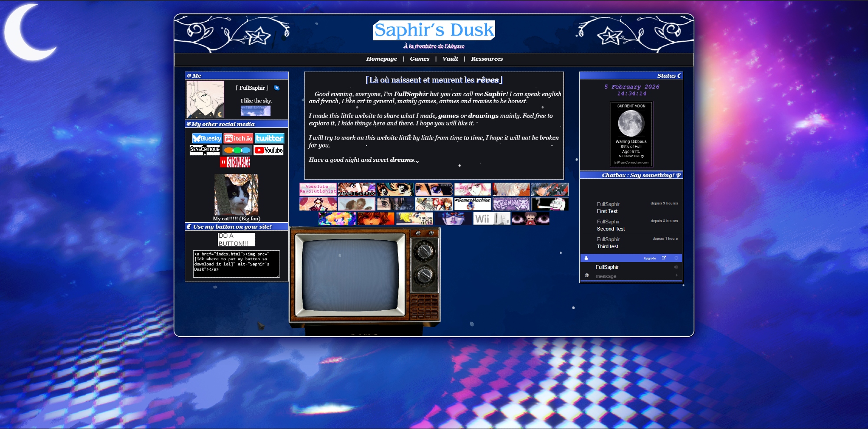Open the Bluesky social badge
868x429 pixels.
pos(207,138)
